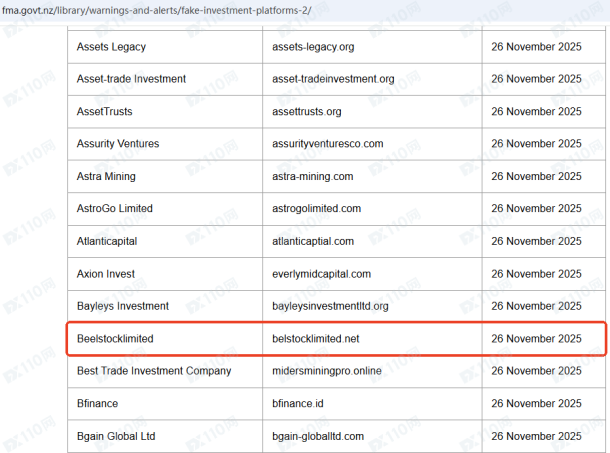Click the belstocklimited.net domain text
This screenshot has height=453, width=610.
coord(315,339)
